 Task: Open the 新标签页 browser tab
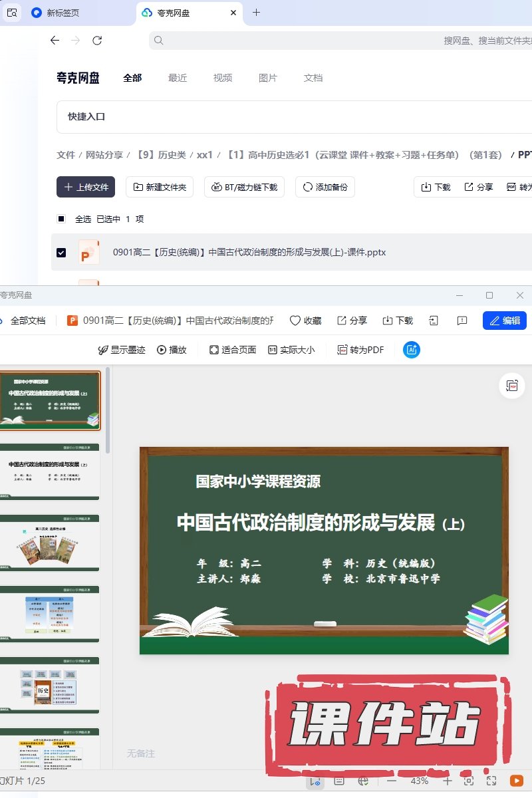pos(63,13)
